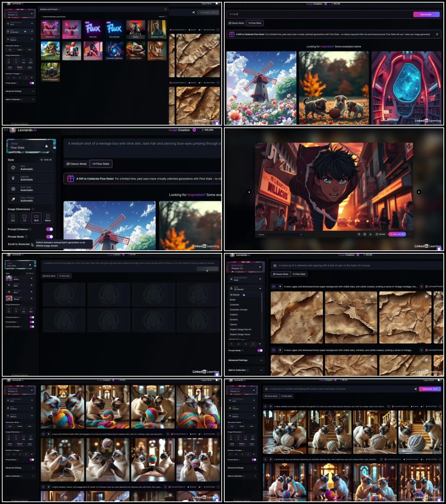
Task: Click the Vibe palette icon
Action: click(x=13, y=168)
